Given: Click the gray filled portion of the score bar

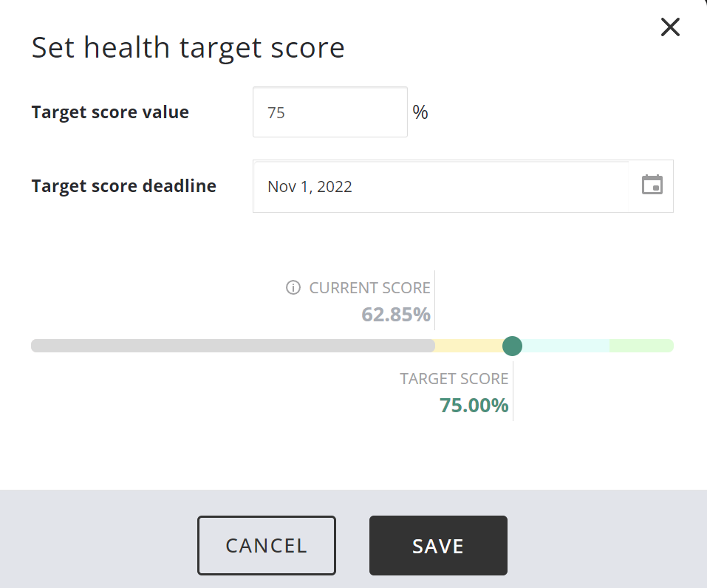Looking at the screenshot, I should pos(233,346).
